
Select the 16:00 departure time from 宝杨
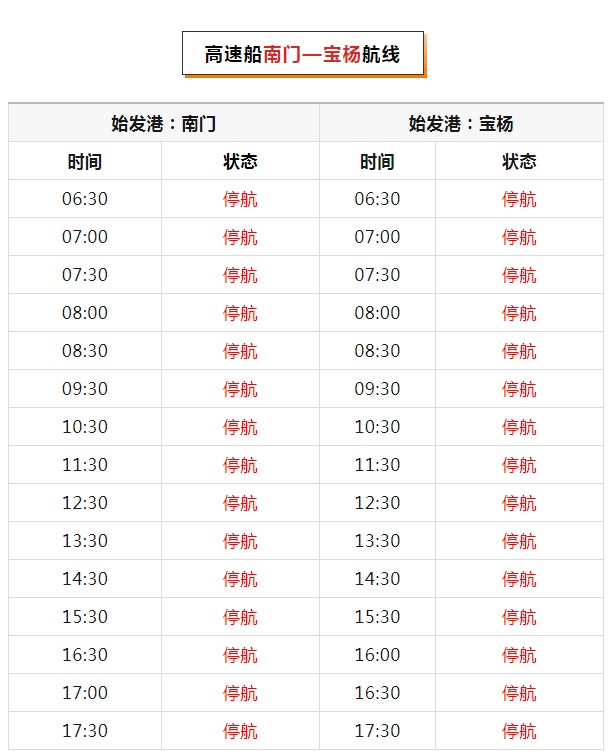(377, 655)
